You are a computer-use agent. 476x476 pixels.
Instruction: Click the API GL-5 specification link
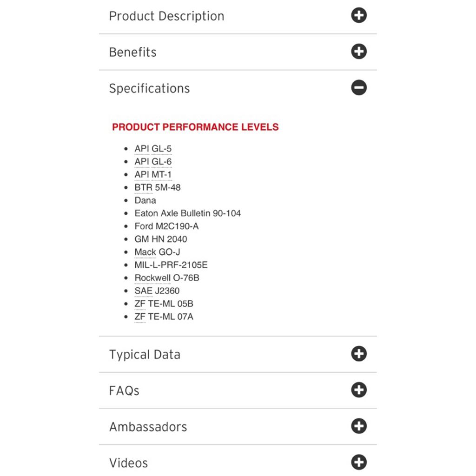click(x=153, y=149)
